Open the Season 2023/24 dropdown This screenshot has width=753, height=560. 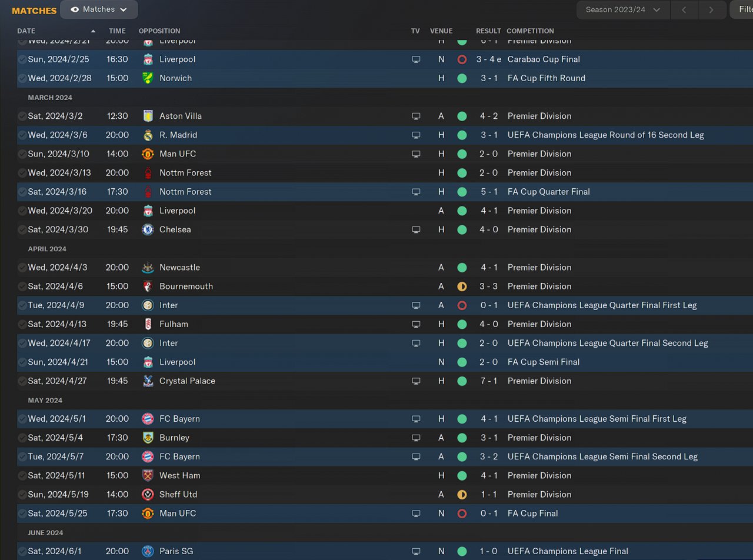tap(623, 9)
